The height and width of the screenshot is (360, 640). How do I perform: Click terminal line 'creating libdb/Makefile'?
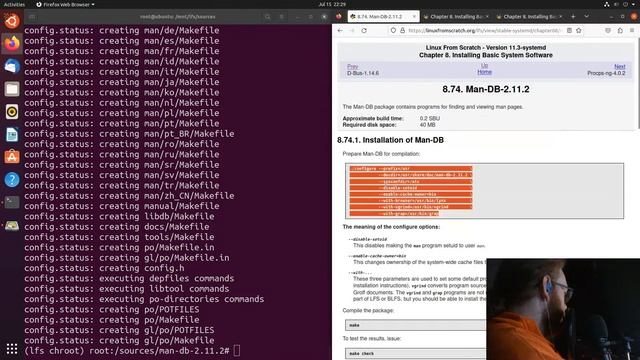pos(119,216)
